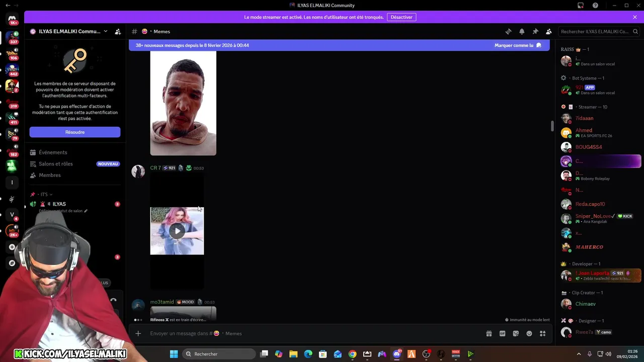Open the server icon with 442 badge

click(12, 69)
